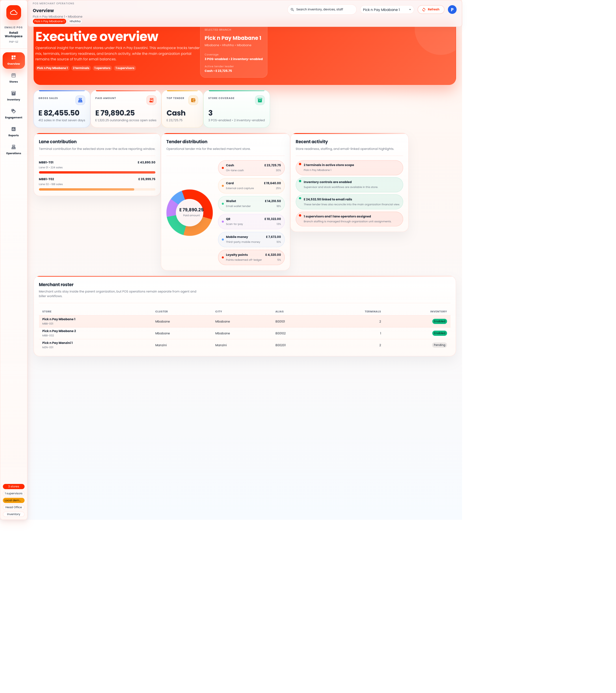The width and height of the screenshot is (616, 693).
Task: Select the Wallet tender row
Action: pos(251,204)
